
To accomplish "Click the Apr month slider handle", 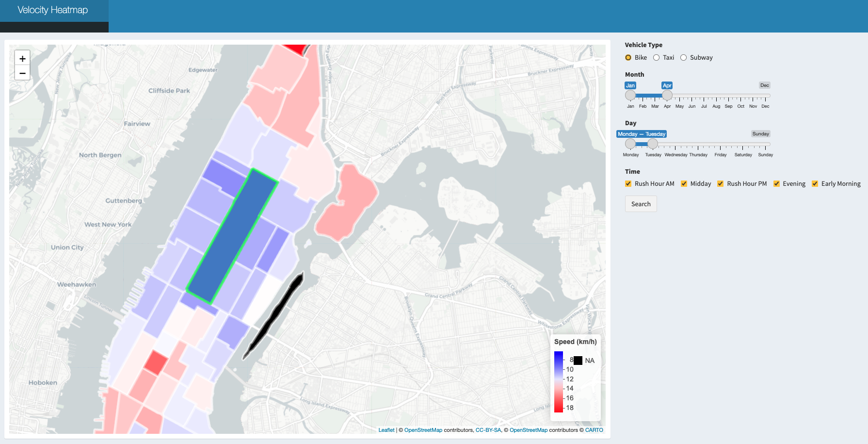I will (x=667, y=95).
